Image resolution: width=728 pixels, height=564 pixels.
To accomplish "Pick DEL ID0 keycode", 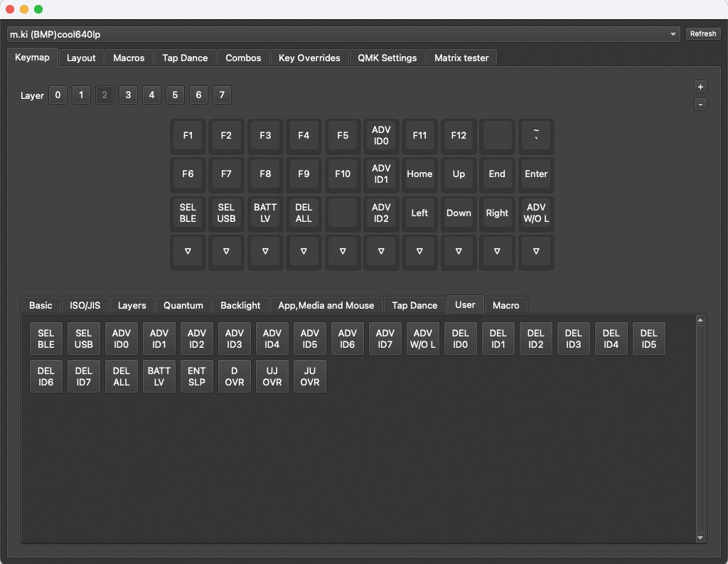I will click(x=460, y=339).
